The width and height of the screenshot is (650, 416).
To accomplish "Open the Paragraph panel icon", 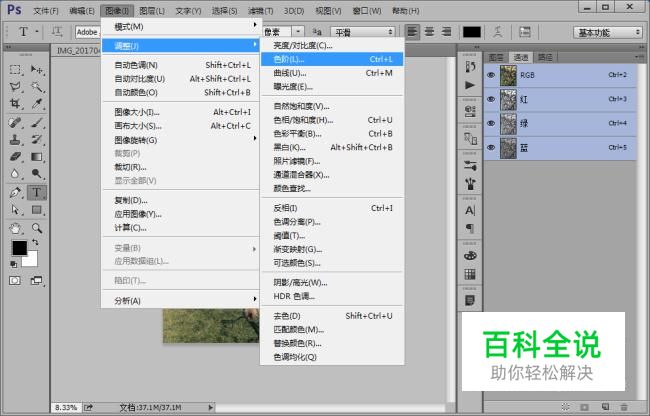I will pos(470,228).
